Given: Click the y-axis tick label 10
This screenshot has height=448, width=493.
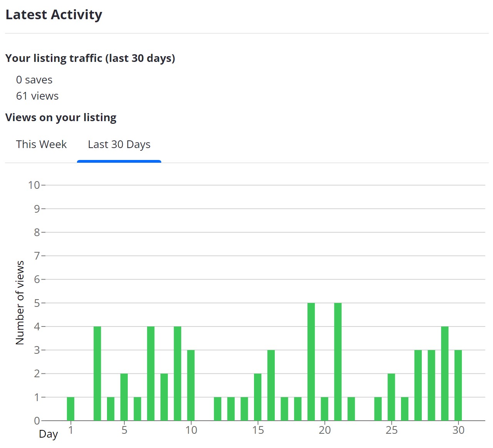Looking at the screenshot, I should click(34, 185).
